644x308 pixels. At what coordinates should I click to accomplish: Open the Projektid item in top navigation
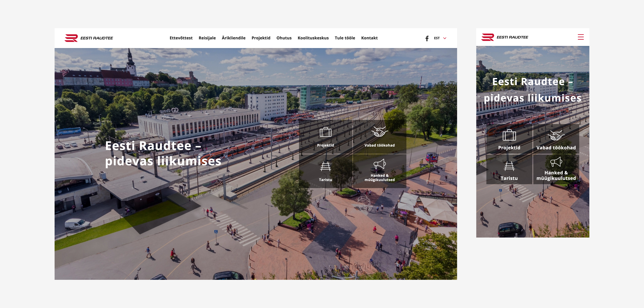point(261,38)
